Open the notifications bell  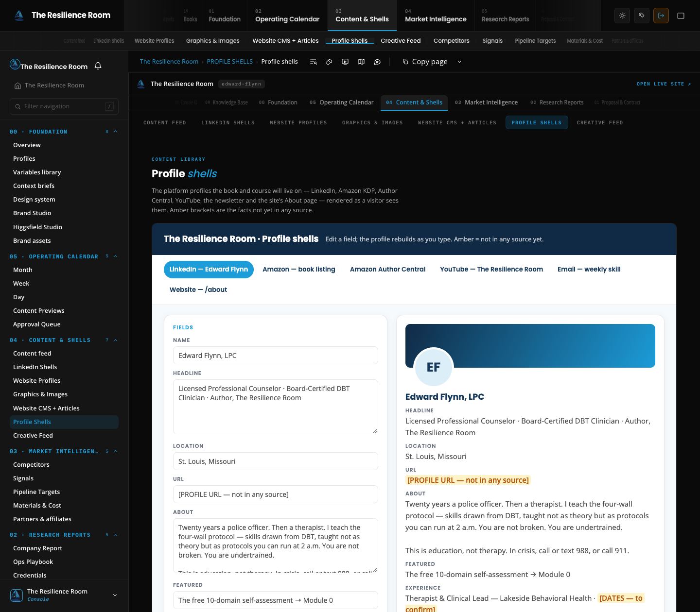[98, 66]
